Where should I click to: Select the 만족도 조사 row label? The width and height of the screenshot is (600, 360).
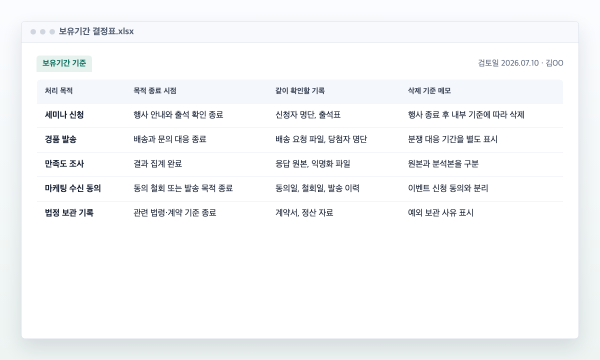tap(64, 164)
